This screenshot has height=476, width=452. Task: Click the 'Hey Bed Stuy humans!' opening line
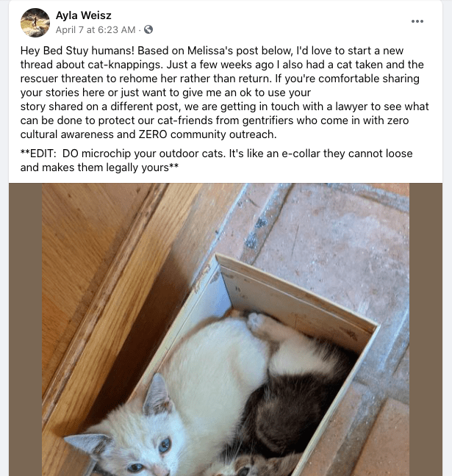(x=77, y=51)
